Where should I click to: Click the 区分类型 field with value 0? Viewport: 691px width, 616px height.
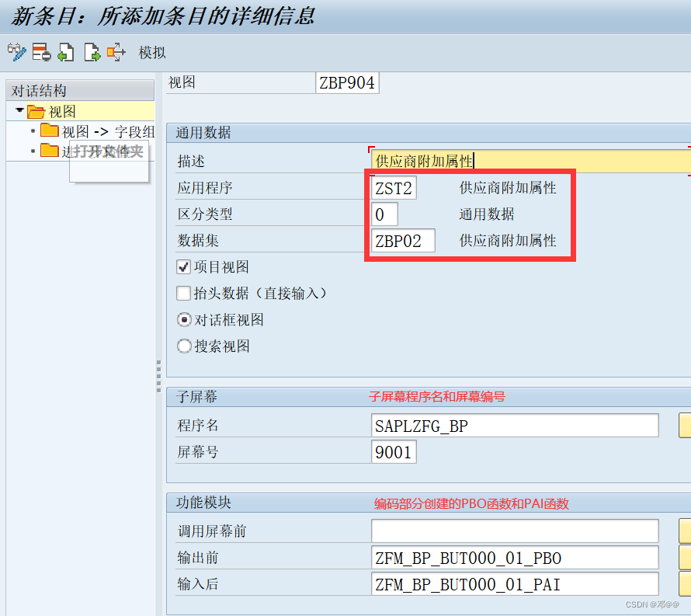[384, 214]
